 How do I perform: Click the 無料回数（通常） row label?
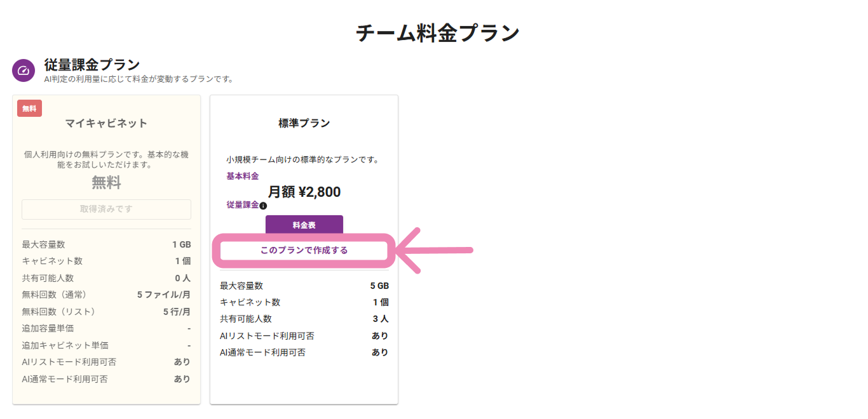click(x=54, y=295)
